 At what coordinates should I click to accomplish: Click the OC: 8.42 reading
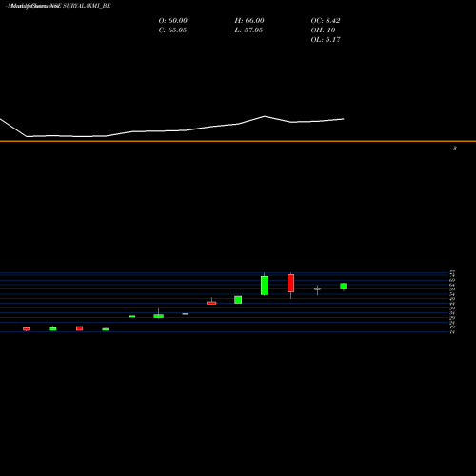click(326, 21)
